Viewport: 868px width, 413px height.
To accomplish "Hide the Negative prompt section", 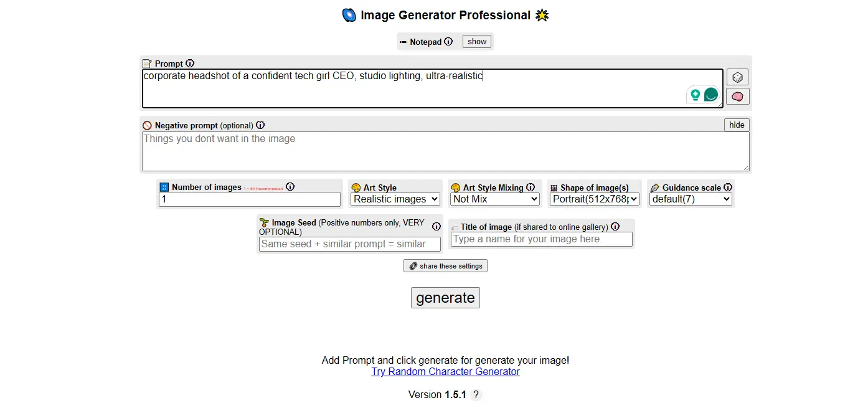I will pos(737,125).
